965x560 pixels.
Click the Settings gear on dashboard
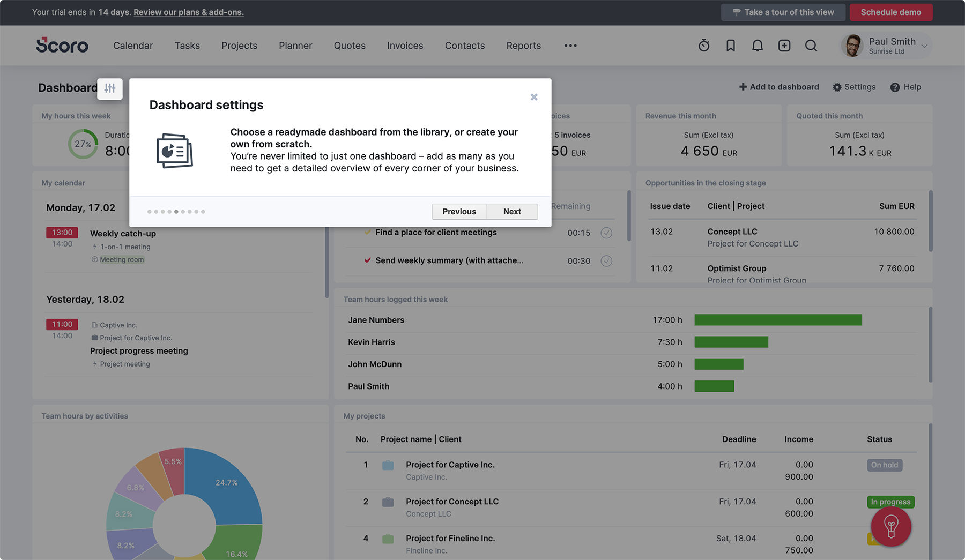(x=854, y=87)
